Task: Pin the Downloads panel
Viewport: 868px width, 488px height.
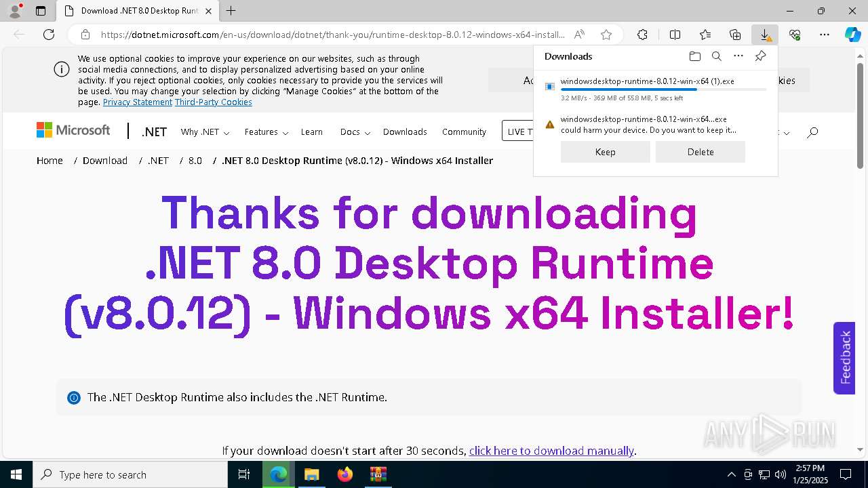Action: (x=760, y=56)
